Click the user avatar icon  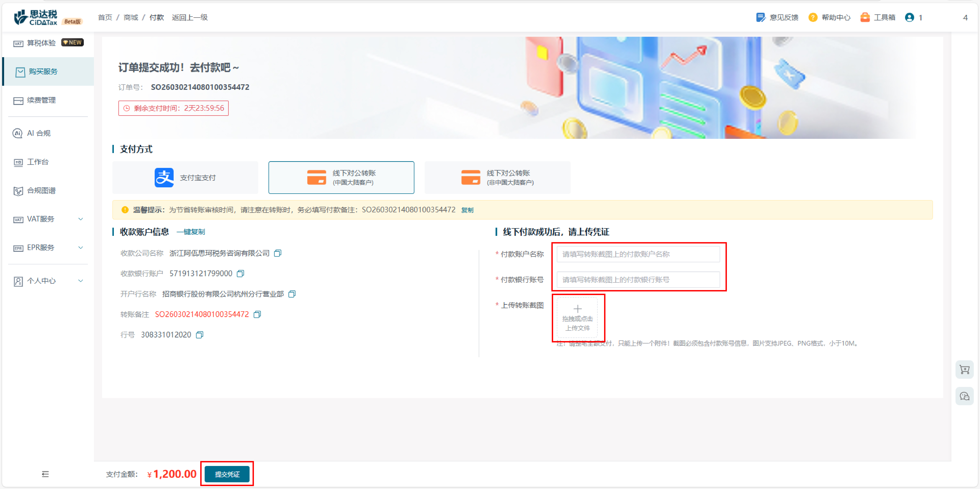(x=910, y=17)
